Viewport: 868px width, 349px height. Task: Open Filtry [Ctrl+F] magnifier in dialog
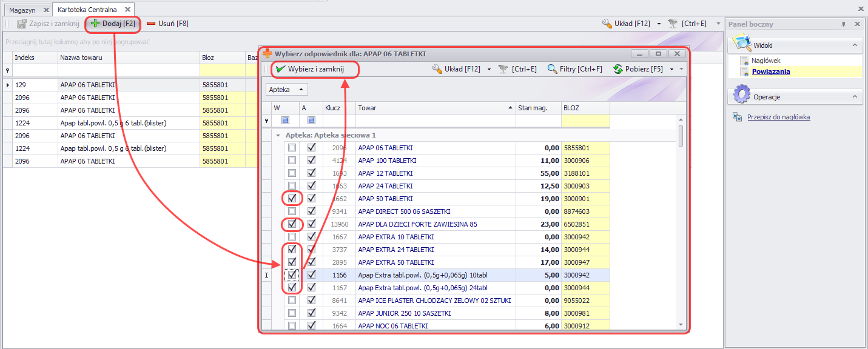(x=552, y=69)
